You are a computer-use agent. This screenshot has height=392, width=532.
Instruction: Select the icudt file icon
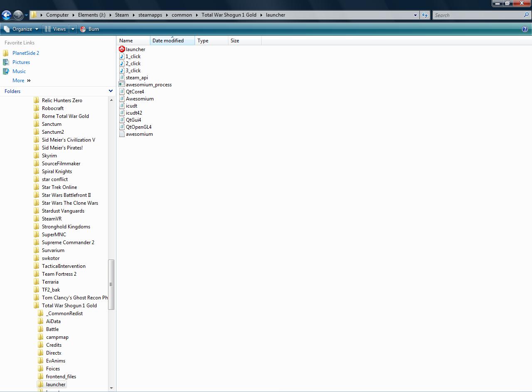click(122, 106)
